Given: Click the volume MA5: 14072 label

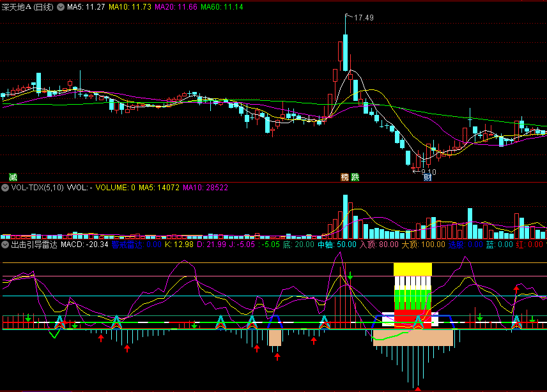Looking at the screenshot, I should [158, 188].
